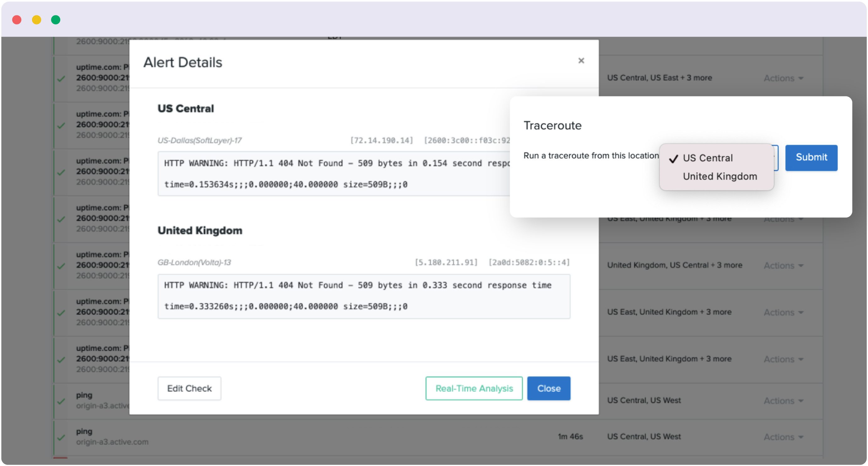Close the Alert Details dialog with X

581,61
